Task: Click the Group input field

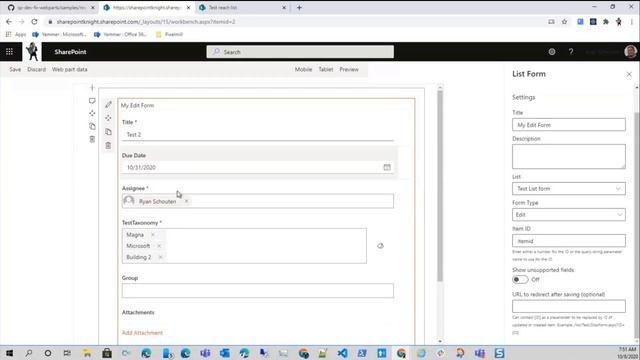Action: [258, 291]
